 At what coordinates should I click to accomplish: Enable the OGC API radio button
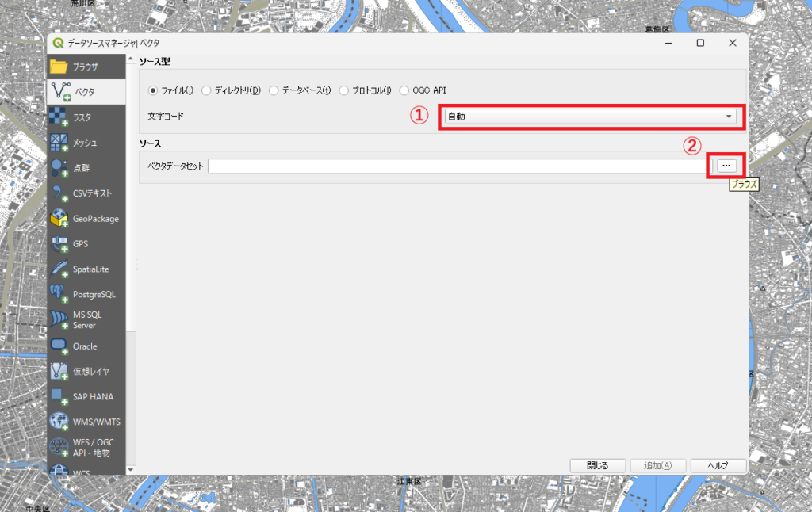(x=404, y=90)
